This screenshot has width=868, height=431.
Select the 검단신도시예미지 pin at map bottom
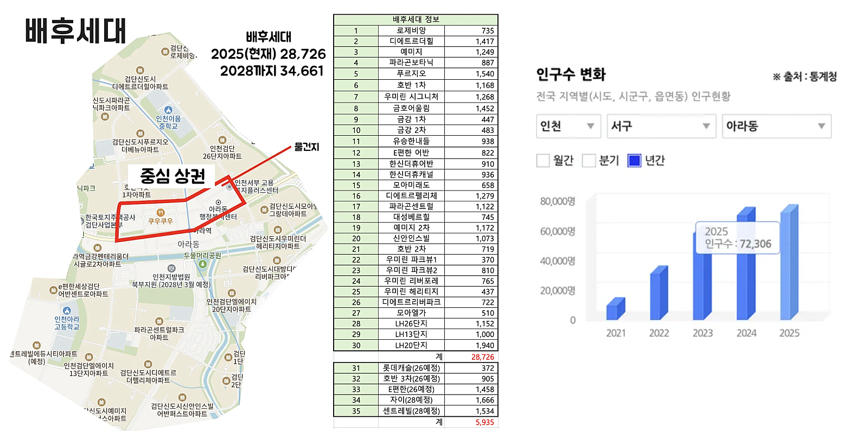click(101, 403)
